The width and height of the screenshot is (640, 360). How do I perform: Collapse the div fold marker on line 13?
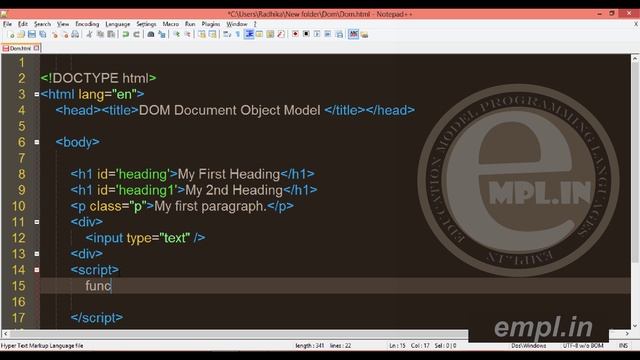pyautogui.click(x=37, y=254)
